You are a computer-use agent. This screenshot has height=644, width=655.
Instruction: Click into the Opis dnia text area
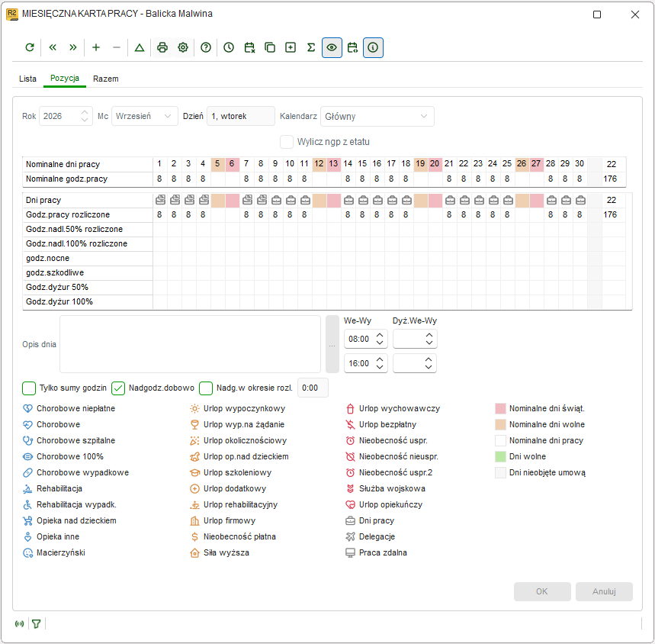point(190,344)
